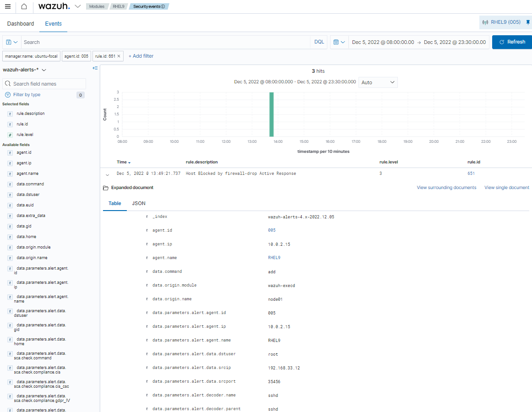
Task: Click the data.origin.module value wazuh-execd
Action: pyautogui.click(x=282, y=286)
